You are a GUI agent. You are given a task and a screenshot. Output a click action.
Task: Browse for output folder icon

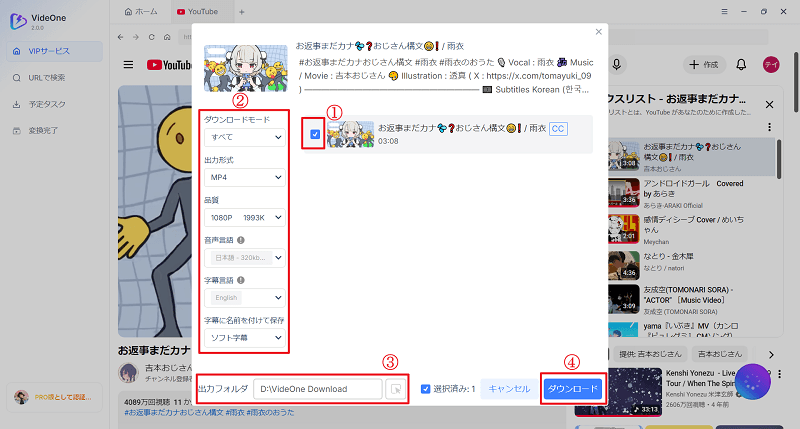pyautogui.click(x=395, y=389)
